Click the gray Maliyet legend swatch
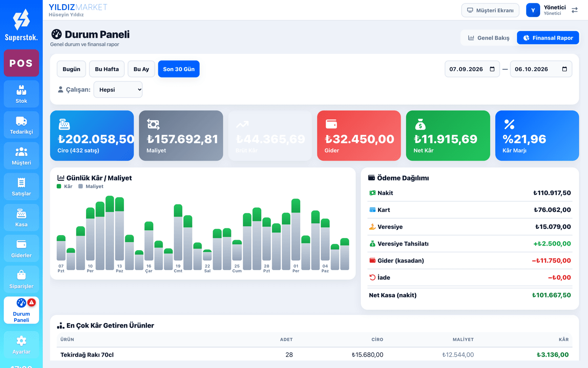588x368 pixels. tap(81, 186)
